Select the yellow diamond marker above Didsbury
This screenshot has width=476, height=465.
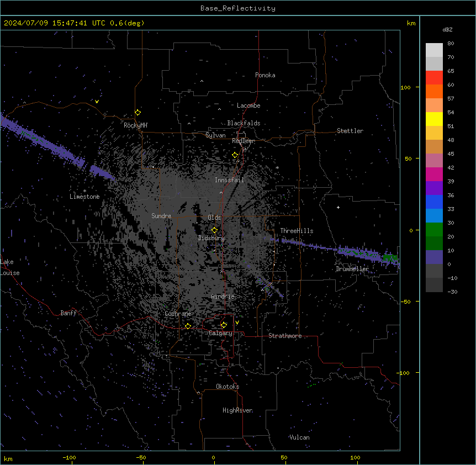(x=214, y=230)
